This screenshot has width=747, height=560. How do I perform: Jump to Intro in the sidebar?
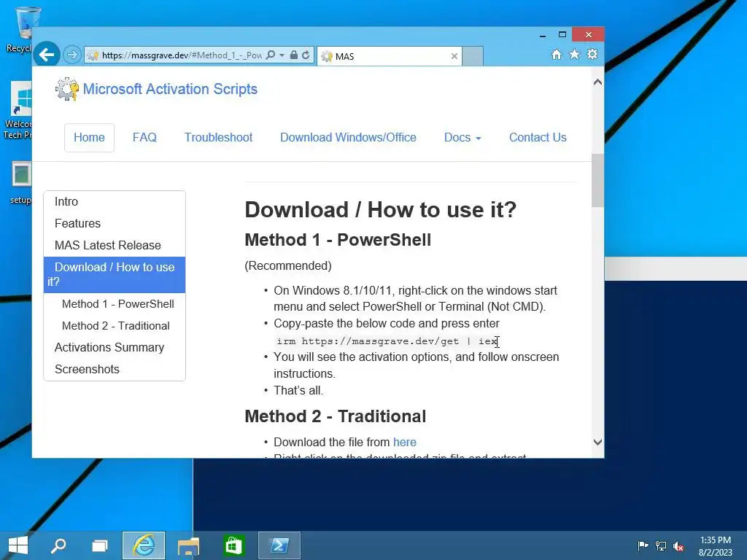(115, 201)
